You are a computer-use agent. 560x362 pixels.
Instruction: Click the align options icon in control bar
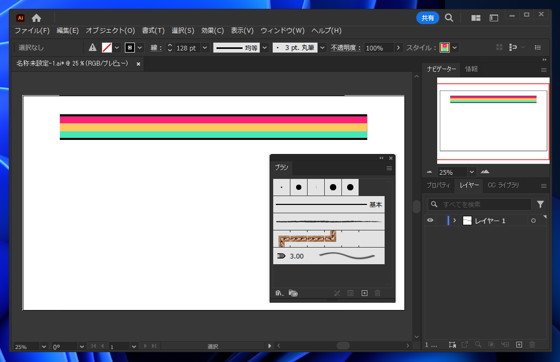coord(513,47)
